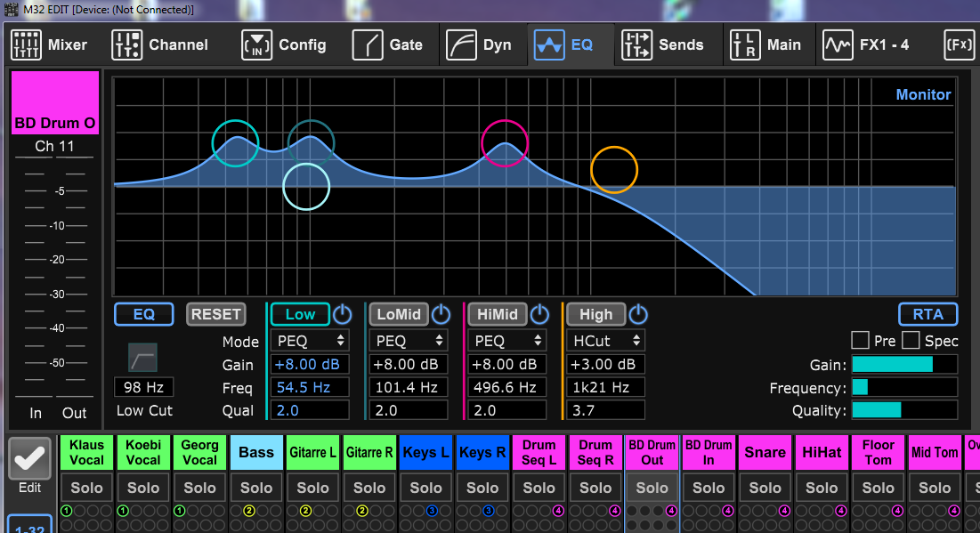Click the Low band Gain field
The height and width of the screenshot is (533, 980).
pyautogui.click(x=310, y=364)
